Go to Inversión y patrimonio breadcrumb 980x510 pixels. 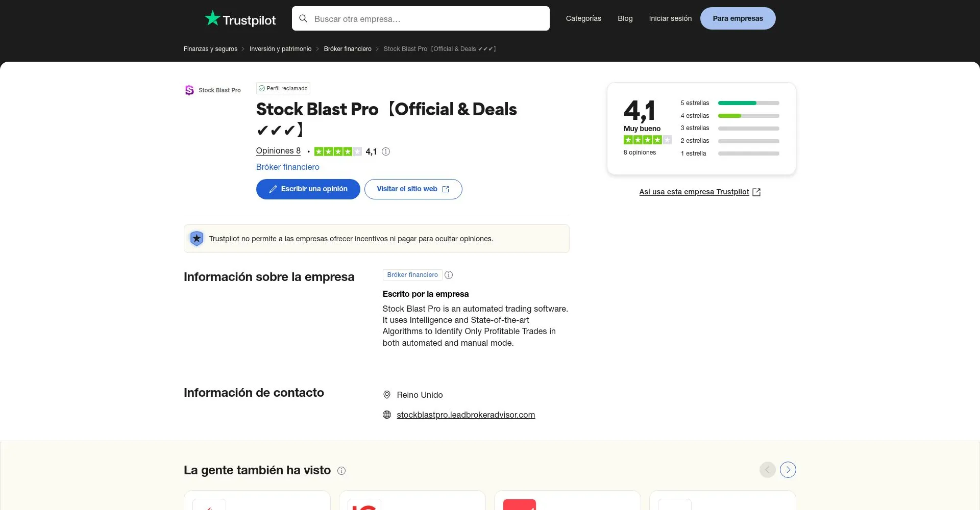pos(280,49)
